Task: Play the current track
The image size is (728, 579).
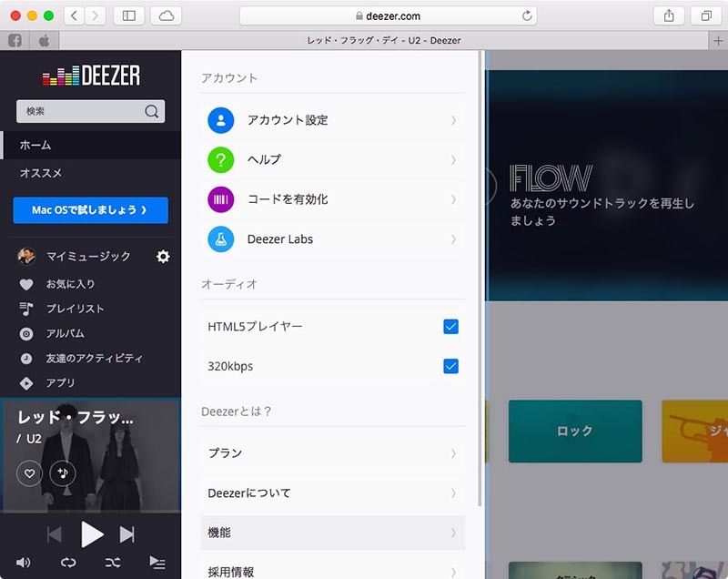Action: (x=92, y=534)
